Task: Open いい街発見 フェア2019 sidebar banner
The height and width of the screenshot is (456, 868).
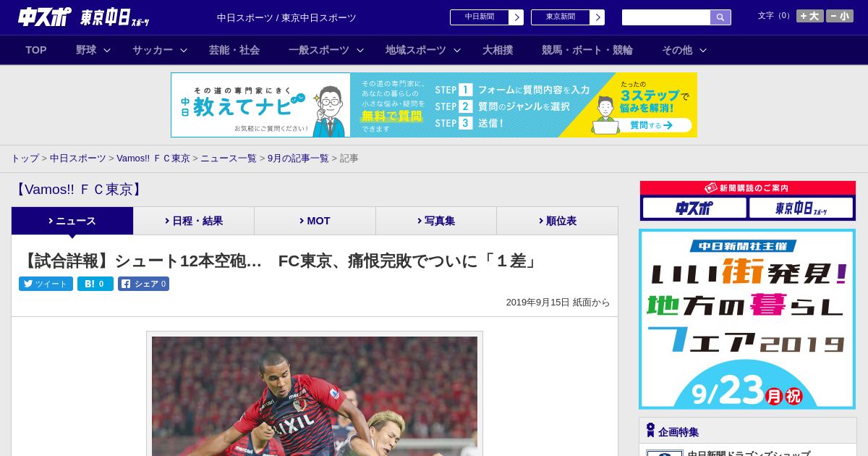Action: (x=747, y=319)
